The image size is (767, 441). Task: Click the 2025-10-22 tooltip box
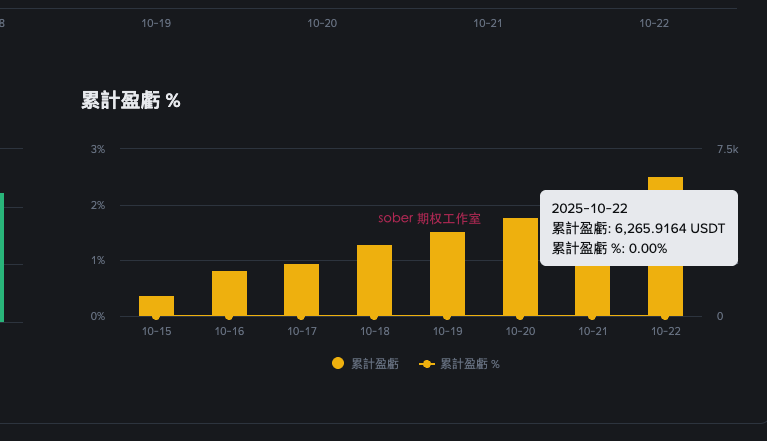[x=638, y=228]
